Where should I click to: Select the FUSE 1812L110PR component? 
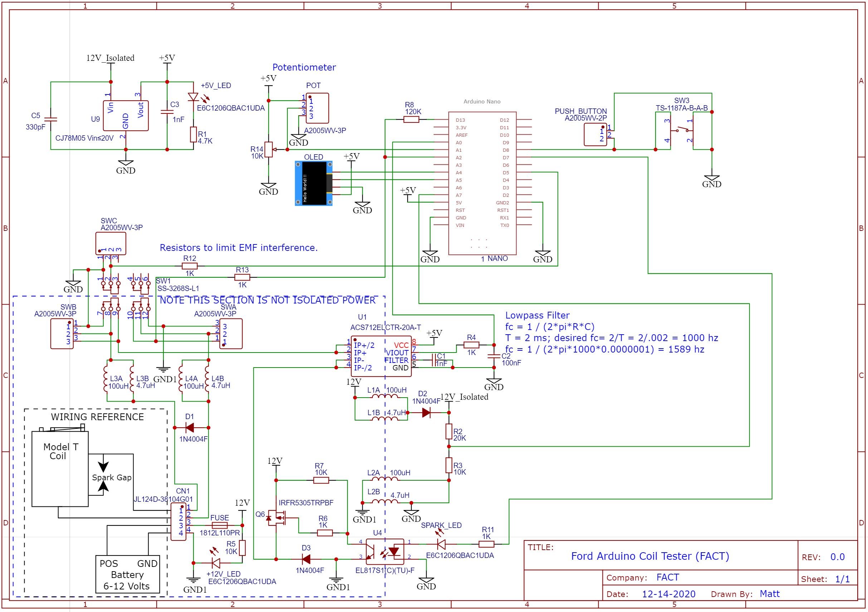[x=220, y=525]
